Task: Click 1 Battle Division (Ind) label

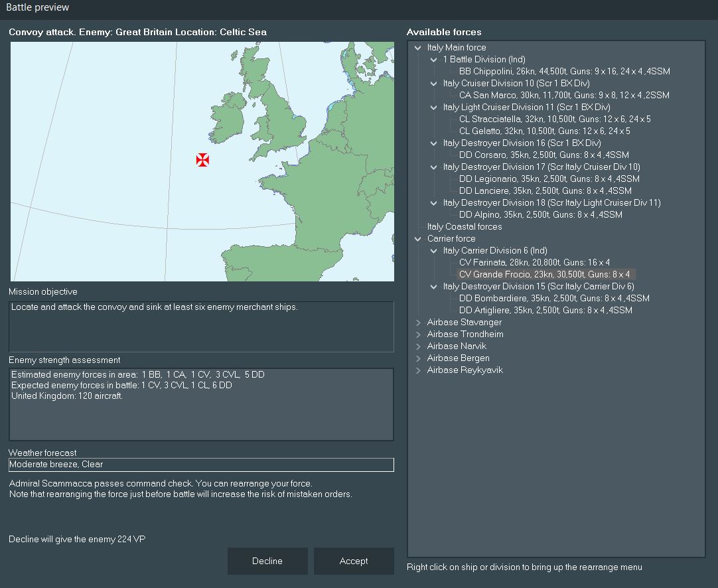Action: point(484,60)
